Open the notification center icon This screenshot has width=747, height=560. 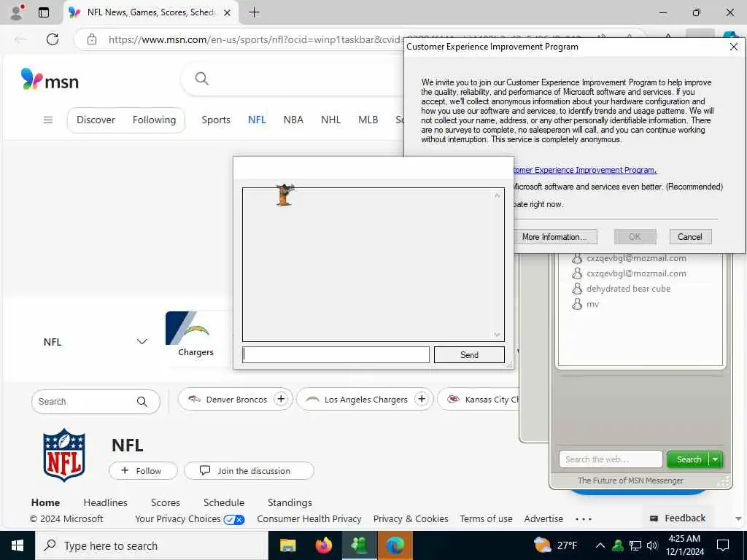(x=723, y=545)
